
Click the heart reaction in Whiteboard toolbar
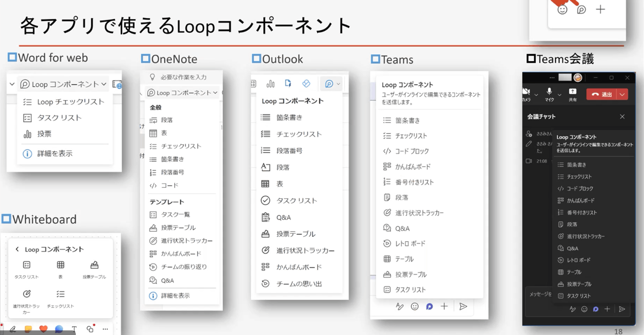[x=43, y=329]
